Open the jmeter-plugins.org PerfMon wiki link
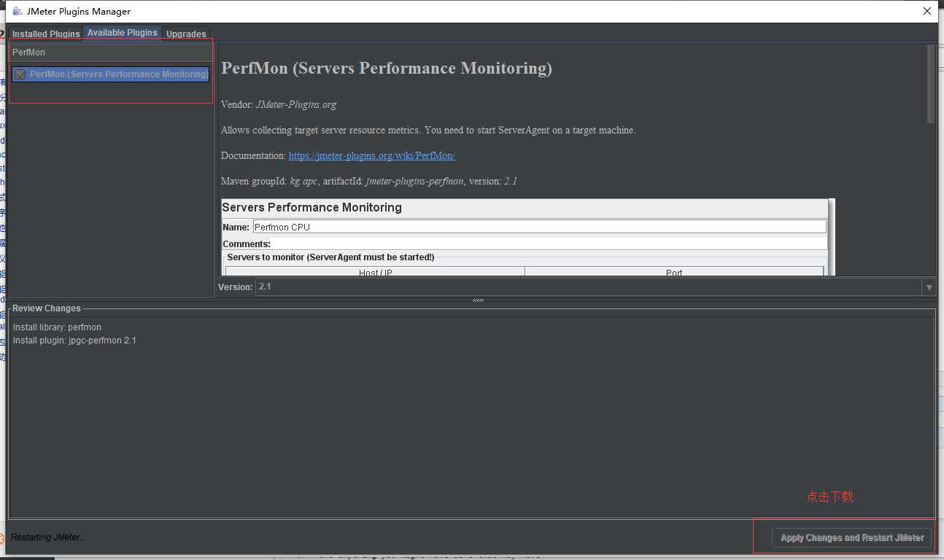Screen dimensions: 944x560 tap(372, 156)
